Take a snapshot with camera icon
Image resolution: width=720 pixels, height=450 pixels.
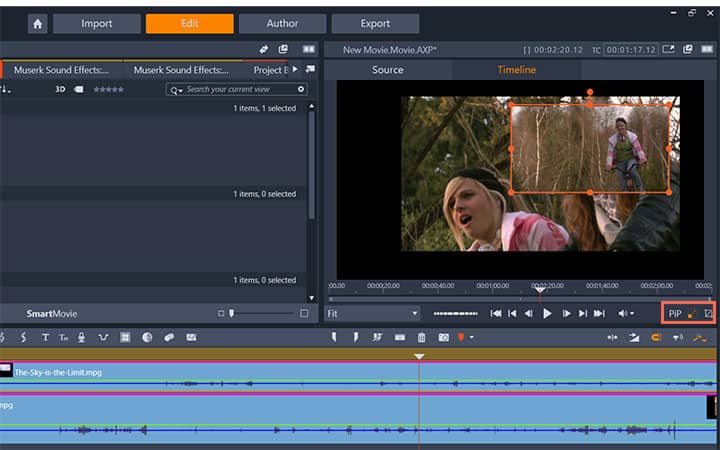click(443, 338)
